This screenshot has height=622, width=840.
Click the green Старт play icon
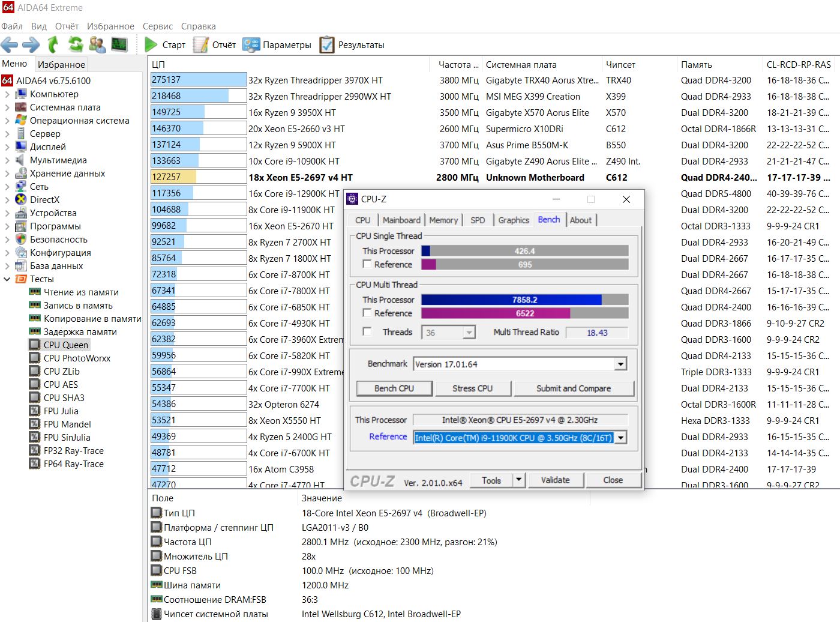(151, 44)
